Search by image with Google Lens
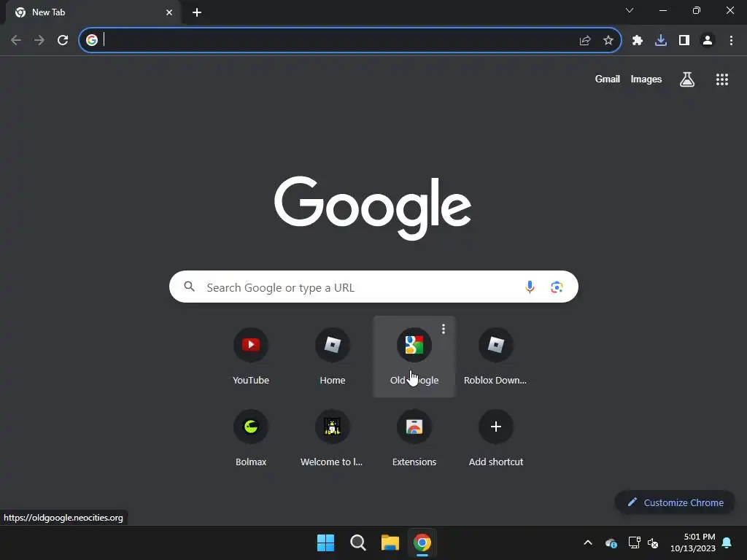747x560 pixels. (557, 287)
